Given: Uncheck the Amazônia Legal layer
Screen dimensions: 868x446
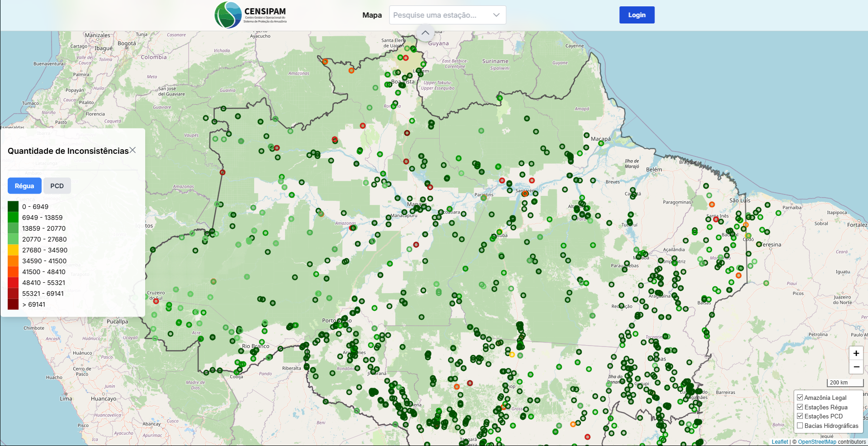Looking at the screenshot, I should 800,398.
